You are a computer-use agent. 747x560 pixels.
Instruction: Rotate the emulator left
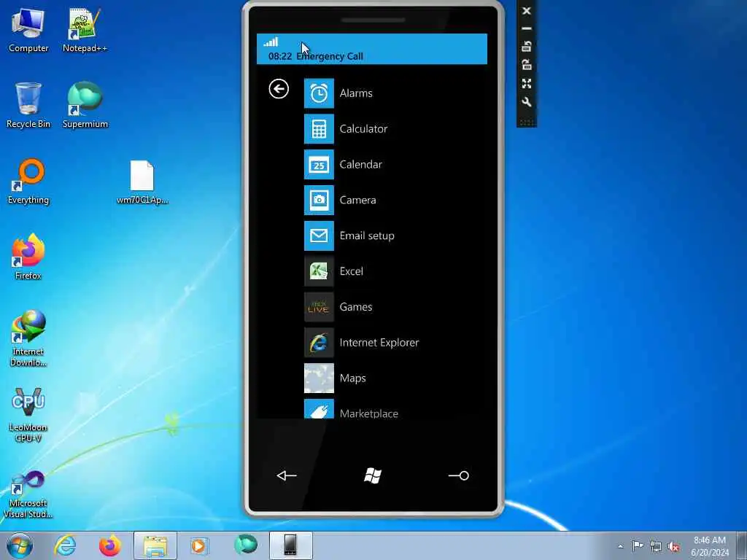pos(527,47)
